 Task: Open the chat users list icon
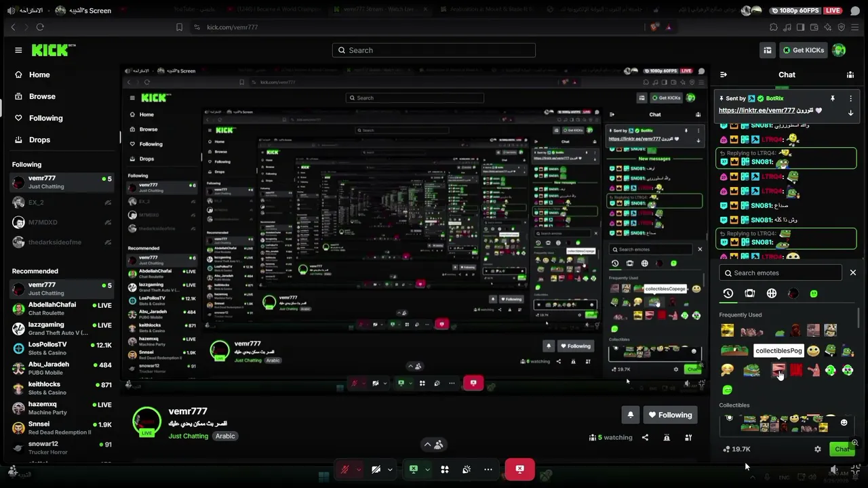(850, 75)
